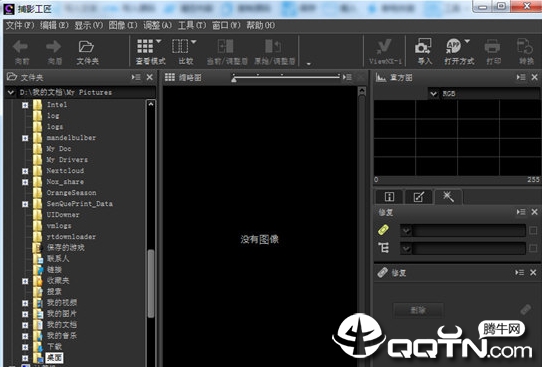The width and height of the screenshot is (542, 367).
Task: Expand the 收藏夹 folder node
Action: click(x=25, y=281)
